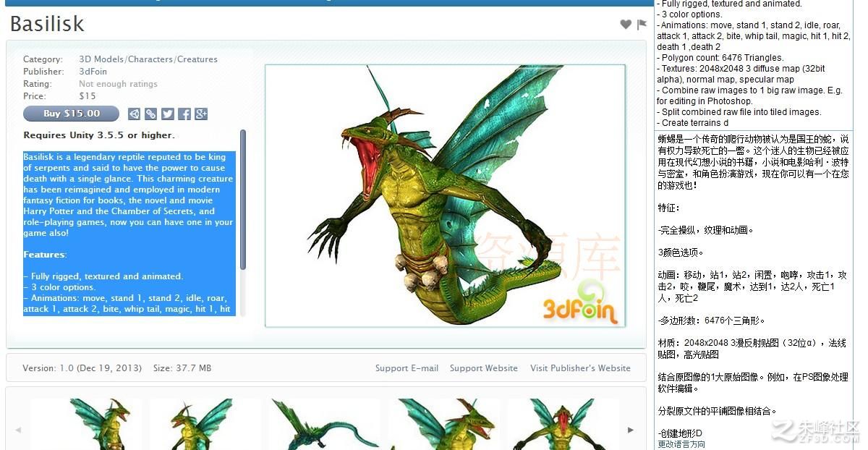Open in Unity via the Unity logo icon
868x450 pixels.
pos(135,114)
